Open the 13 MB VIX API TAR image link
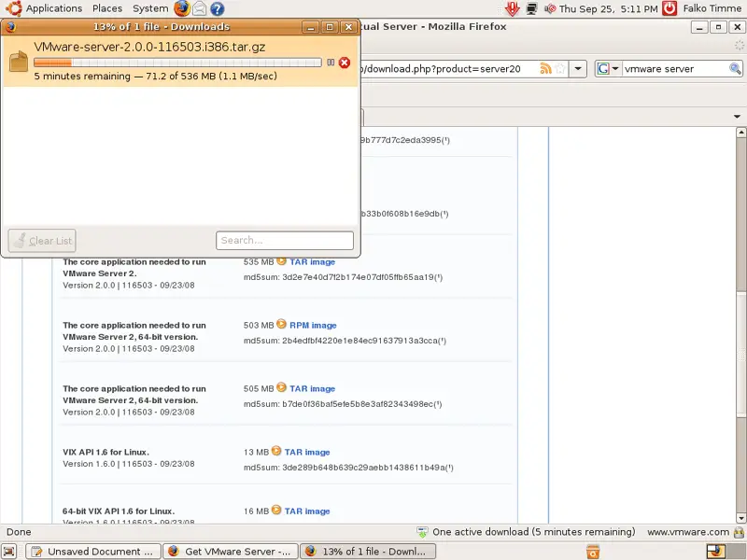The height and width of the screenshot is (560, 747). pyautogui.click(x=307, y=452)
